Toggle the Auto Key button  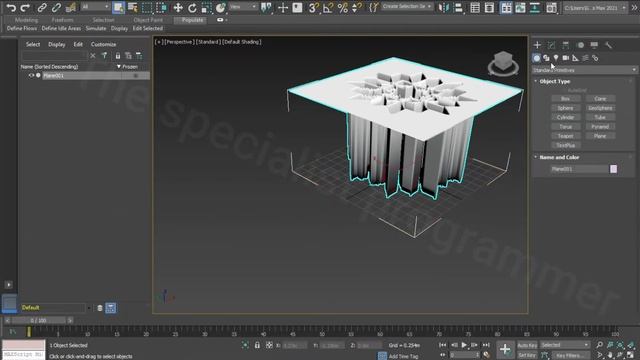coord(527,345)
